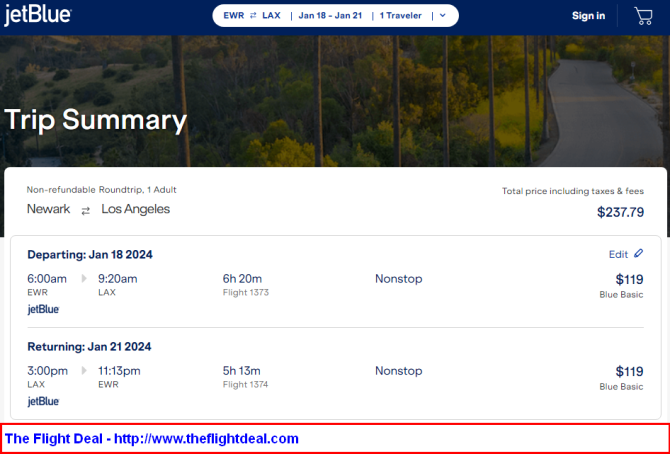
Task: Click the 'Los Angeles' city name
Action: coord(135,209)
